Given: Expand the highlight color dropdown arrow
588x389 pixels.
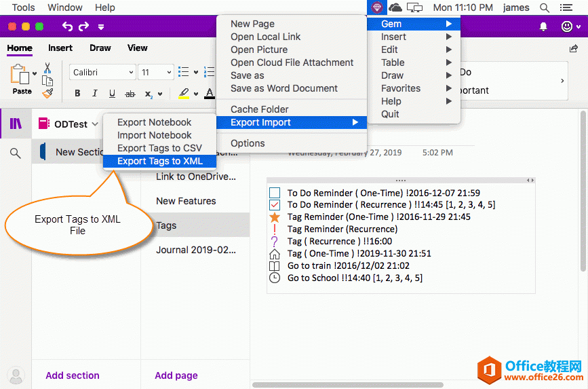Looking at the screenshot, I should point(196,94).
